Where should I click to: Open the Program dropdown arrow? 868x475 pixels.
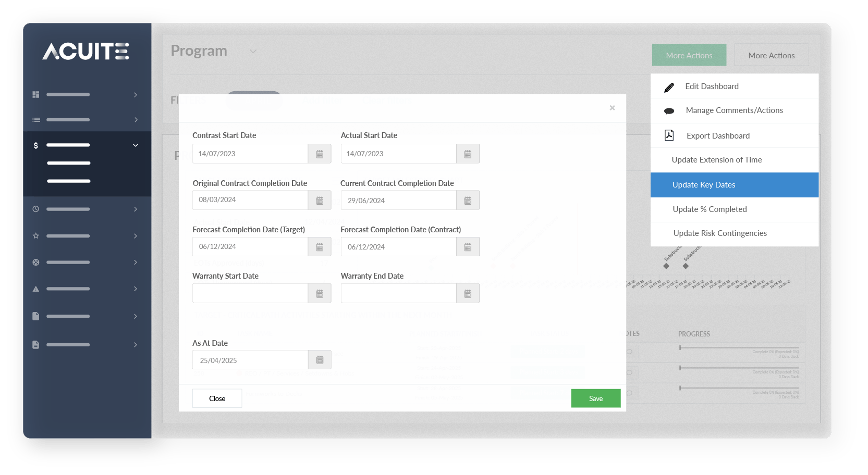coord(253,51)
